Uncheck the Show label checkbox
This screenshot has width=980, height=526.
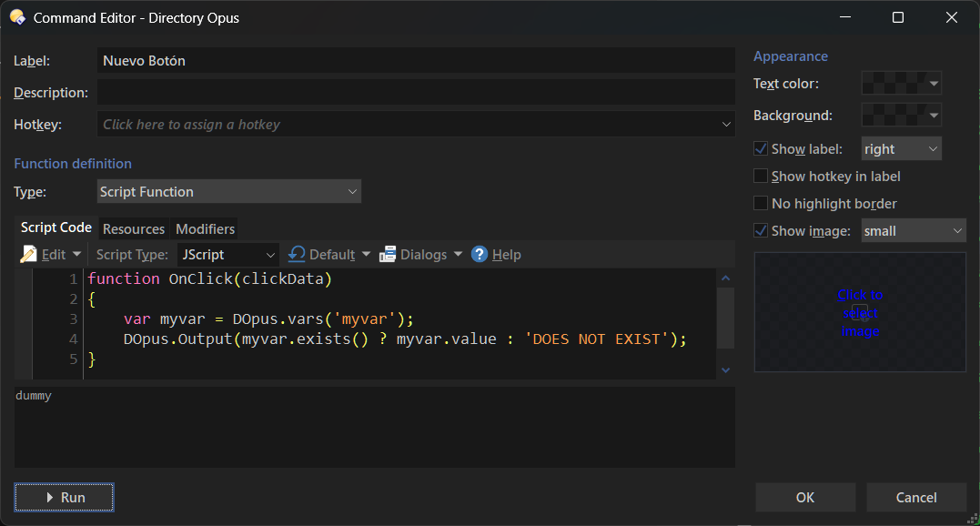(x=761, y=149)
